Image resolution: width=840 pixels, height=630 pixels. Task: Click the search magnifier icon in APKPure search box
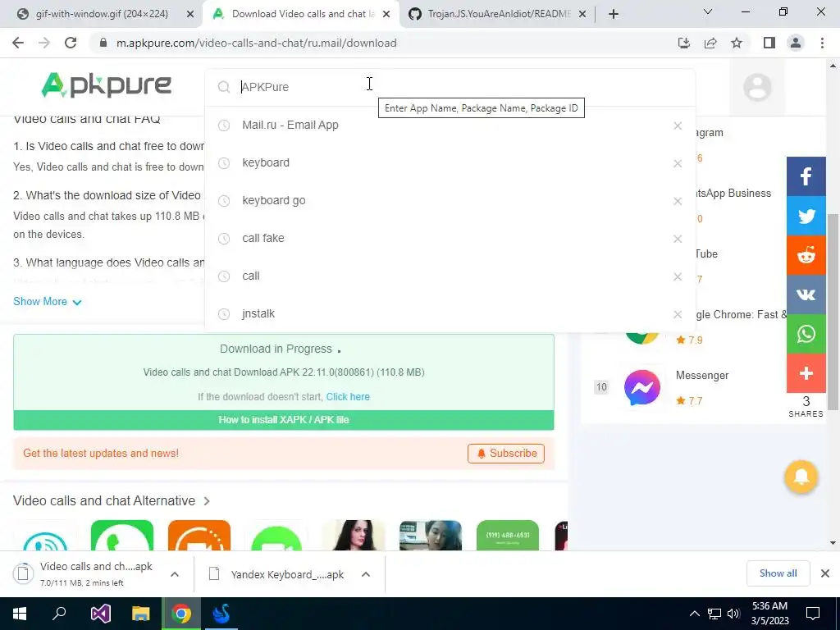click(224, 87)
